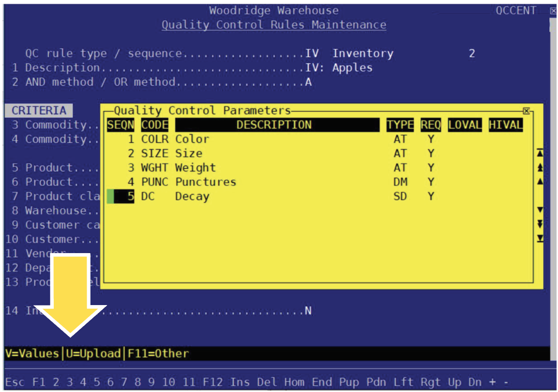Click the QC rule type / sequence line
Image resolution: width=558 pixels, height=392 pixels.
click(250, 54)
